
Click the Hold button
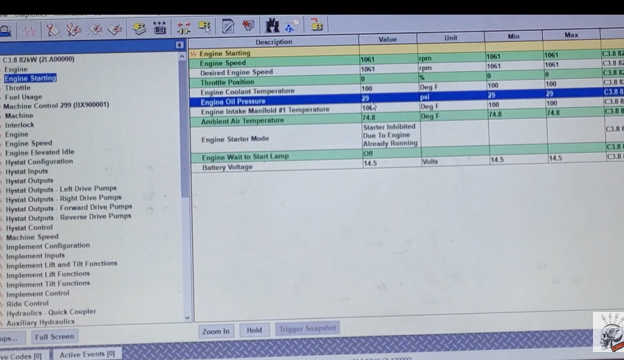point(254,330)
